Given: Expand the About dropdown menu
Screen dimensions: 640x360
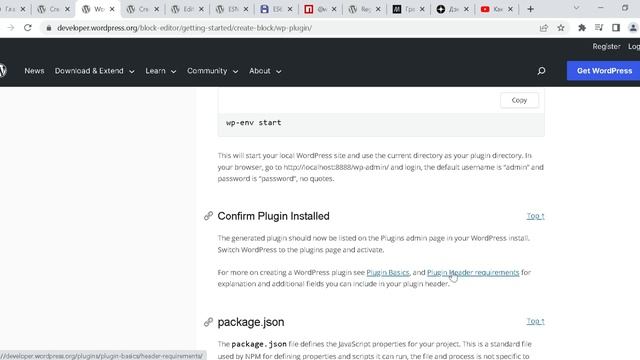Looking at the screenshot, I should point(265,71).
